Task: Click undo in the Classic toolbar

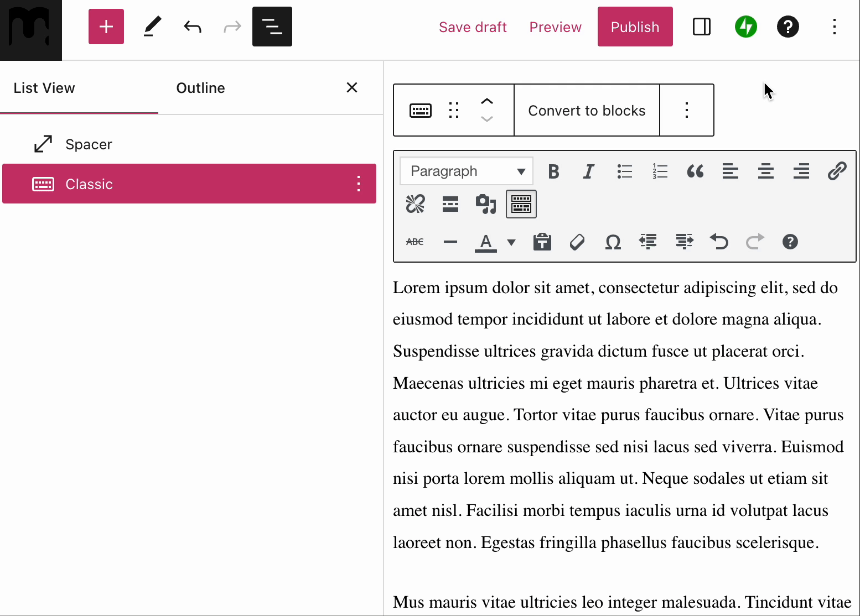Action: tap(719, 242)
